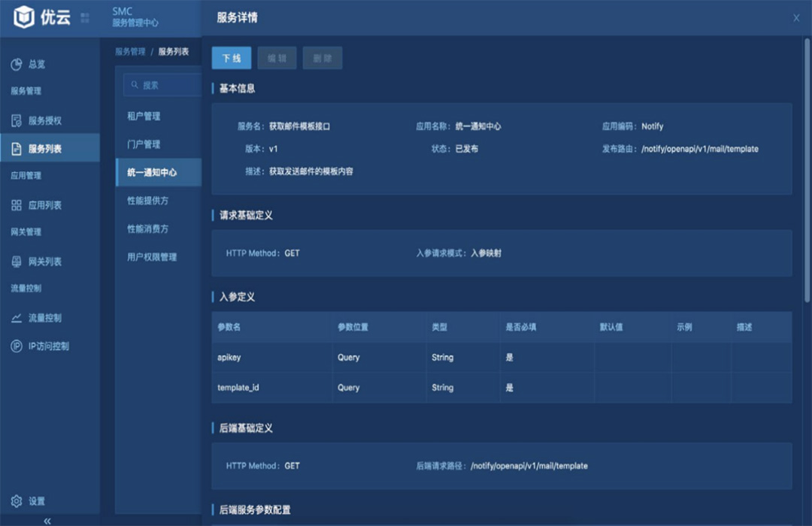This screenshot has height=526, width=812.
Task: Select 性能提供方 in the list
Action: 147,201
